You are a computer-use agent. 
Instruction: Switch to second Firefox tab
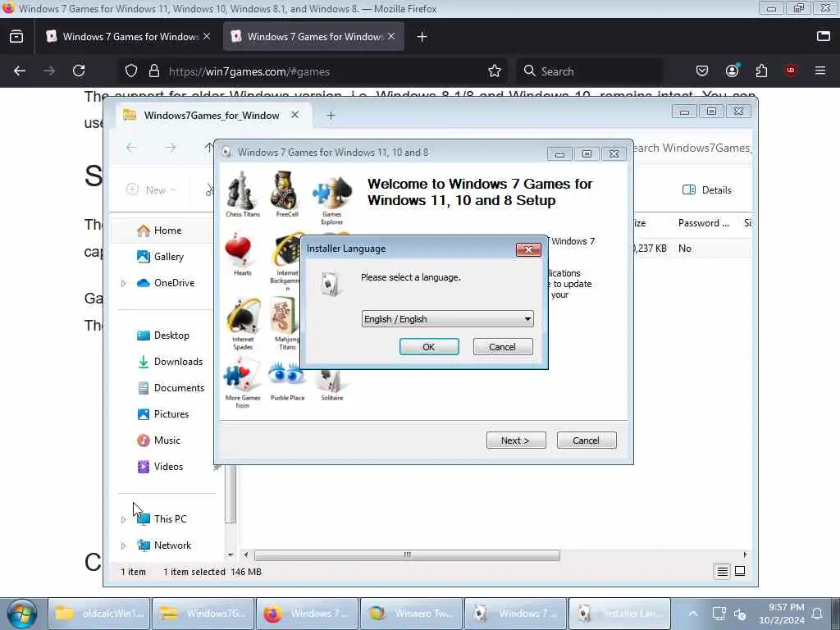tap(313, 36)
